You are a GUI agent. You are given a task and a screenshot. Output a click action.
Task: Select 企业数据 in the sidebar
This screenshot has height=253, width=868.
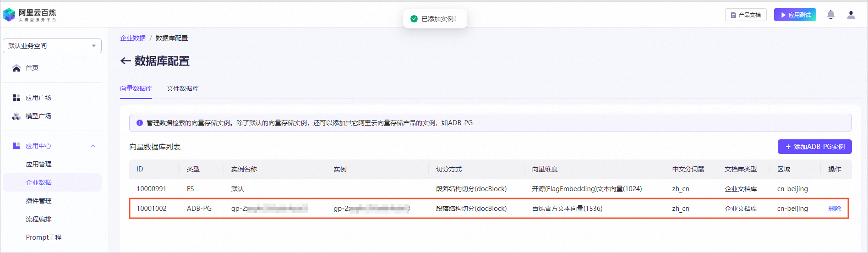[x=52, y=182]
